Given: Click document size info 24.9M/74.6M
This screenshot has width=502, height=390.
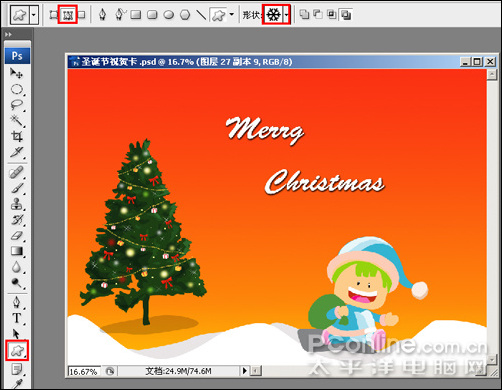Looking at the screenshot, I should coord(178,371).
